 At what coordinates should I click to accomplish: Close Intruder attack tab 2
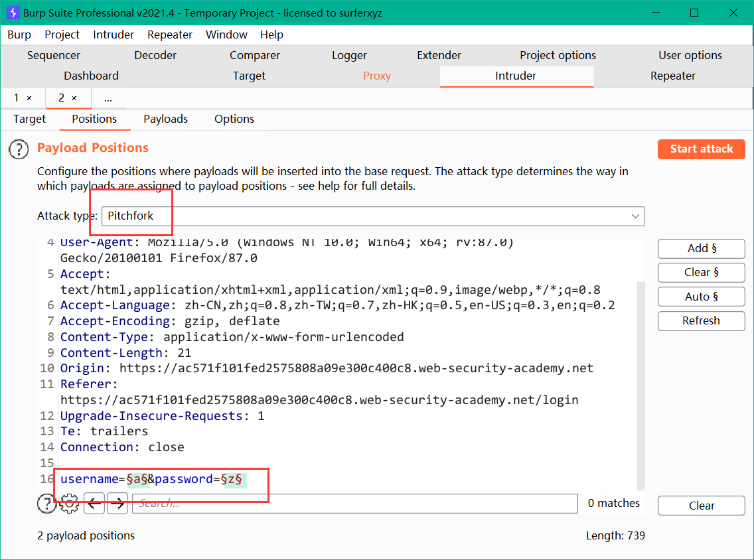(x=74, y=98)
